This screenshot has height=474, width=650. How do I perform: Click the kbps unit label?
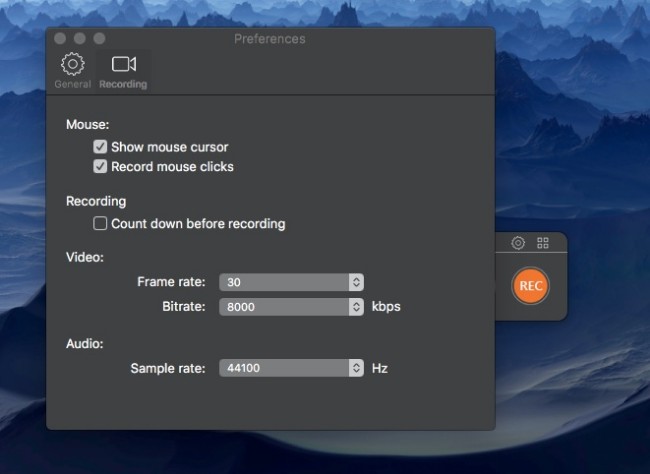click(x=386, y=307)
